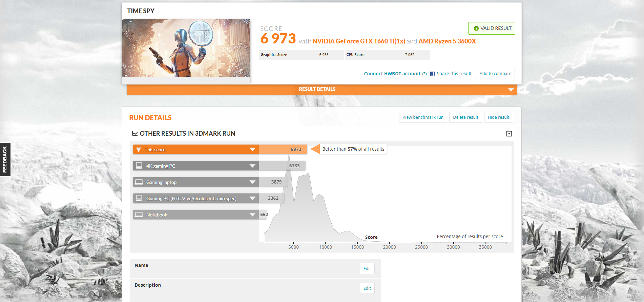Open the 4K gaming PC dropdown arrow
This screenshot has height=302, width=644.
[252, 166]
